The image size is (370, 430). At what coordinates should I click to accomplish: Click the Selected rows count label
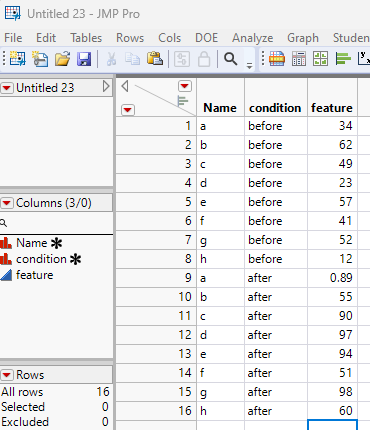pos(23,407)
